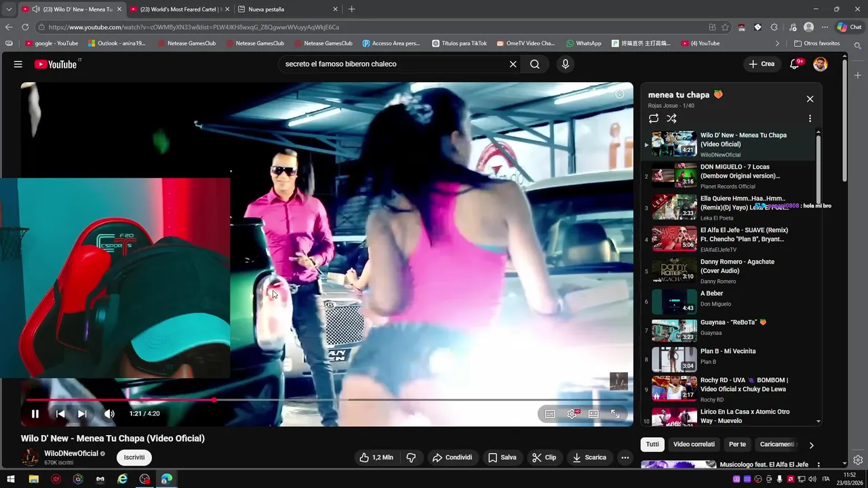Open taskbar clock and date
This screenshot has width=868, height=488.
click(x=850, y=479)
